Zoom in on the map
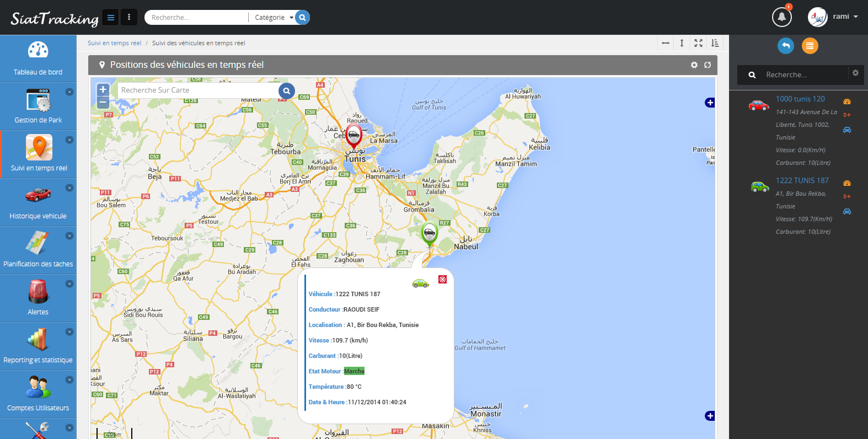This screenshot has height=439, width=868. click(x=103, y=89)
